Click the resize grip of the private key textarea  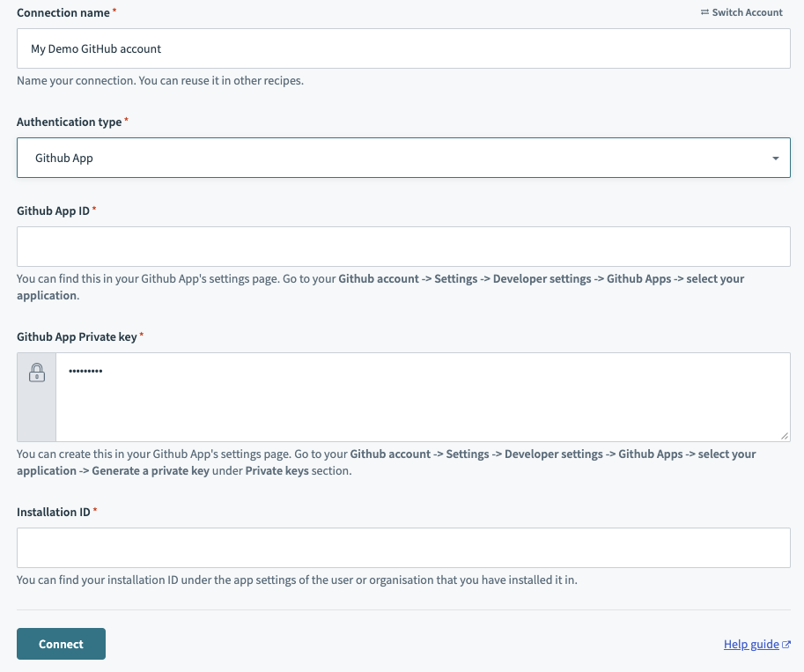(x=785, y=435)
